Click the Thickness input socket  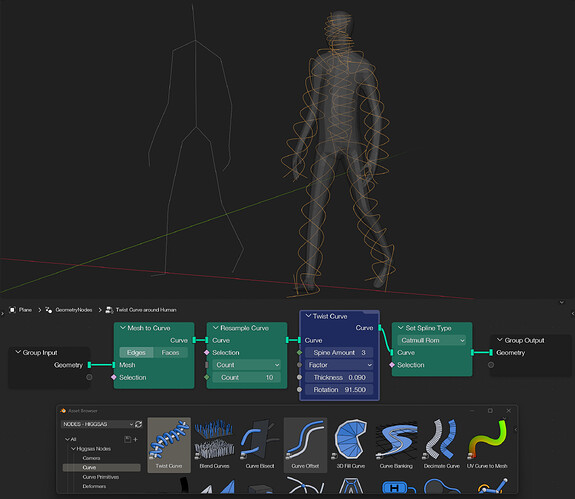pos(300,377)
